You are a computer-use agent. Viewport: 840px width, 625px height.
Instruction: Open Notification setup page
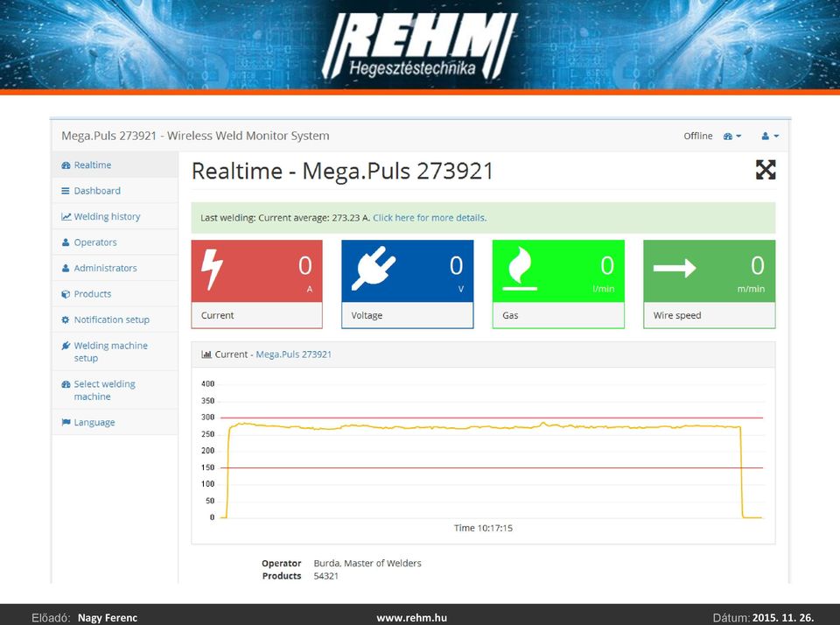(x=115, y=320)
